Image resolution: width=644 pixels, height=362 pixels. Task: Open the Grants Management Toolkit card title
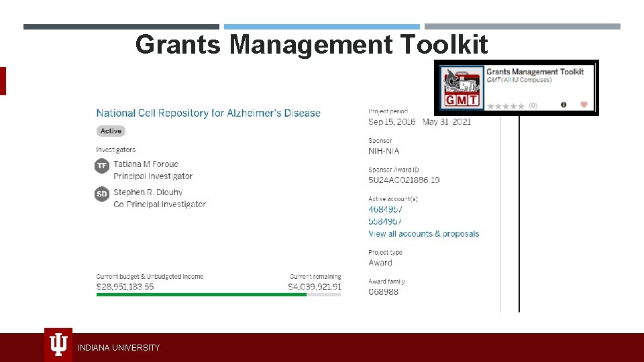(535, 72)
